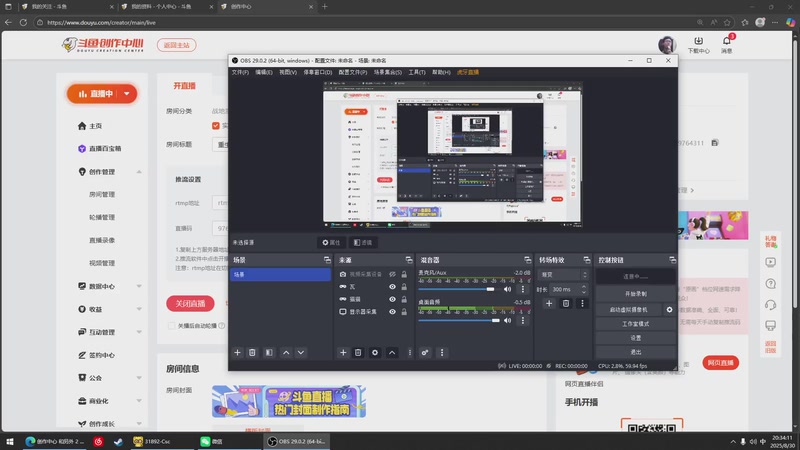Viewport: 800px width, 450px height.
Task: Mute the 麦克风/Aux channel
Action: (507, 289)
